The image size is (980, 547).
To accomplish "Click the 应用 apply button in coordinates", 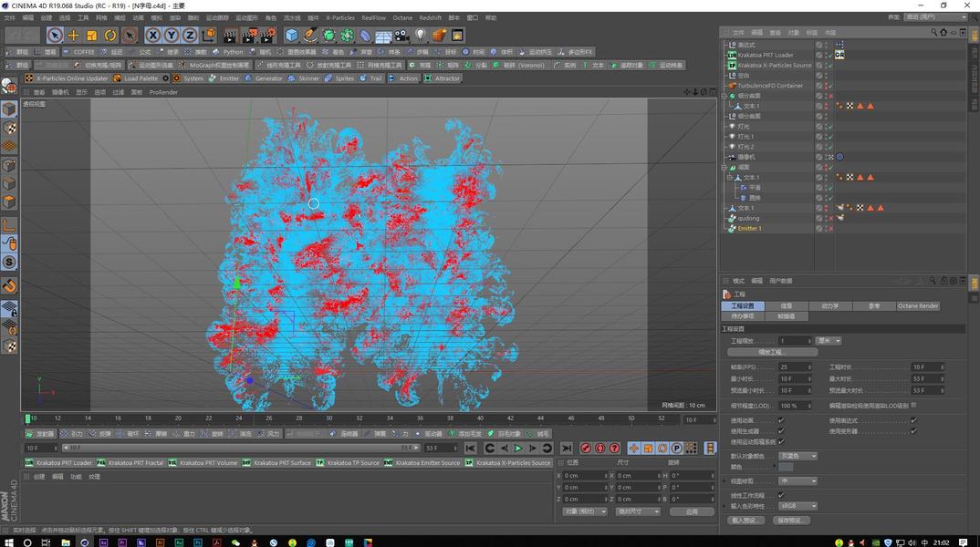I will [x=692, y=511].
